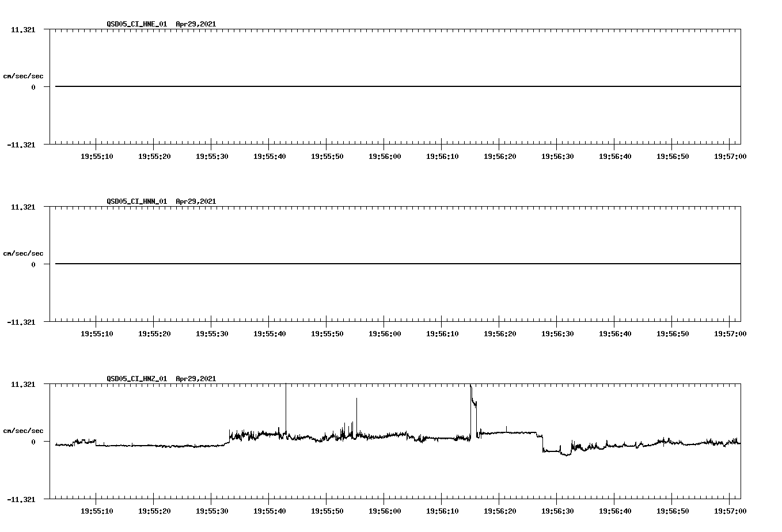This screenshot has height=532, width=782.
Task: Click the cm/sec/sec label on the bottom plot
Action: [x=23, y=430]
